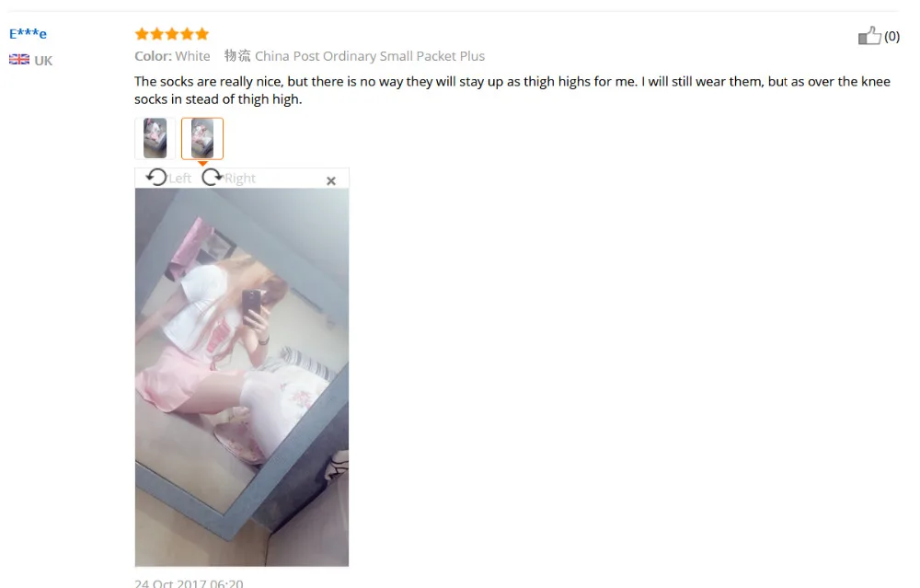Click the rotate right arrow icon
The width and height of the screenshot is (920, 588).
click(x=213, y=178)
